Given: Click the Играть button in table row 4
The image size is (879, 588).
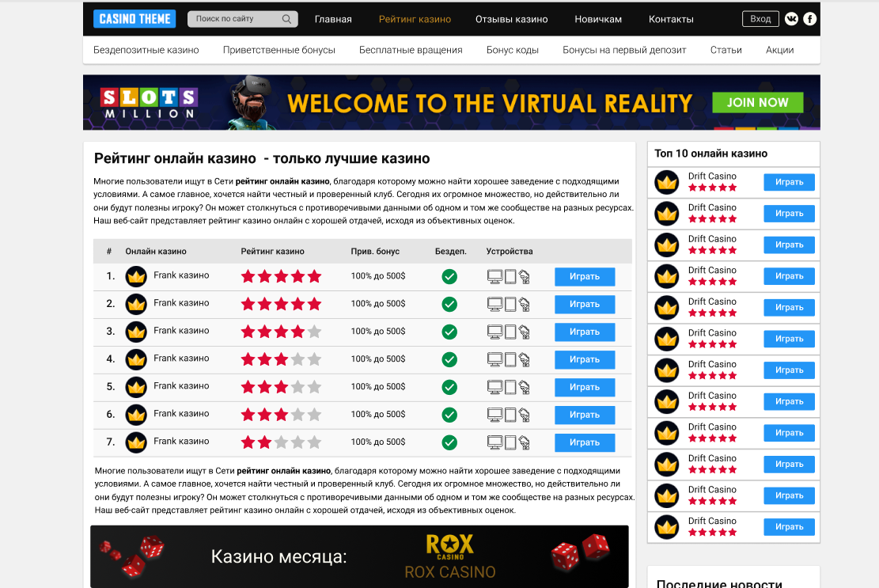Looking at the screenshot, I should point(585,359).
